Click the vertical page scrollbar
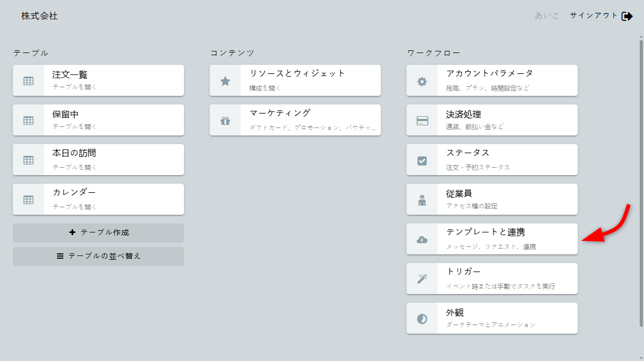 pyautogui.click(x=641, y=182)
